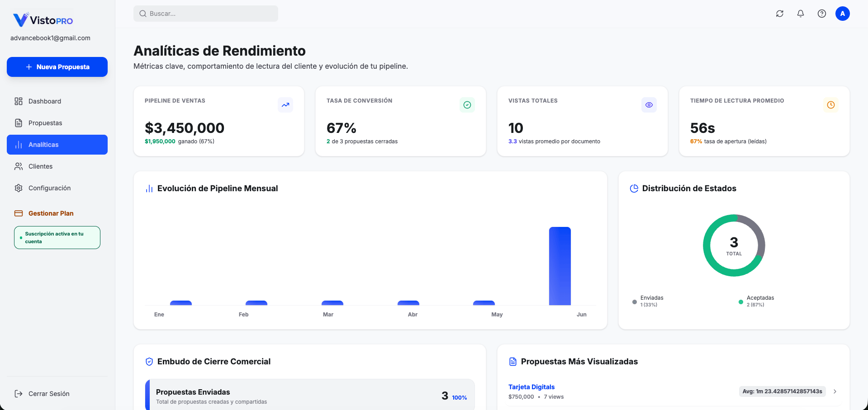
Task: Click the Cerrar Sesión logout icon
Action: [19, 394]
